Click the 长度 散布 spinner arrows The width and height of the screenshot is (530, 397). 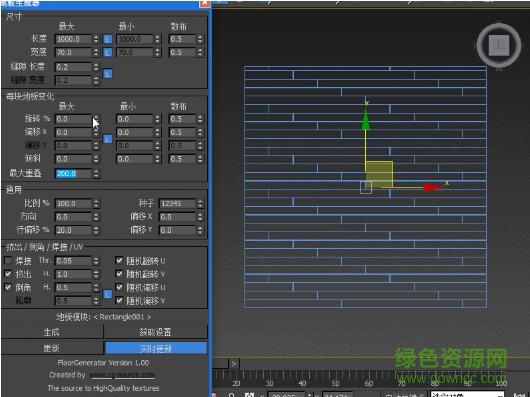200,39
